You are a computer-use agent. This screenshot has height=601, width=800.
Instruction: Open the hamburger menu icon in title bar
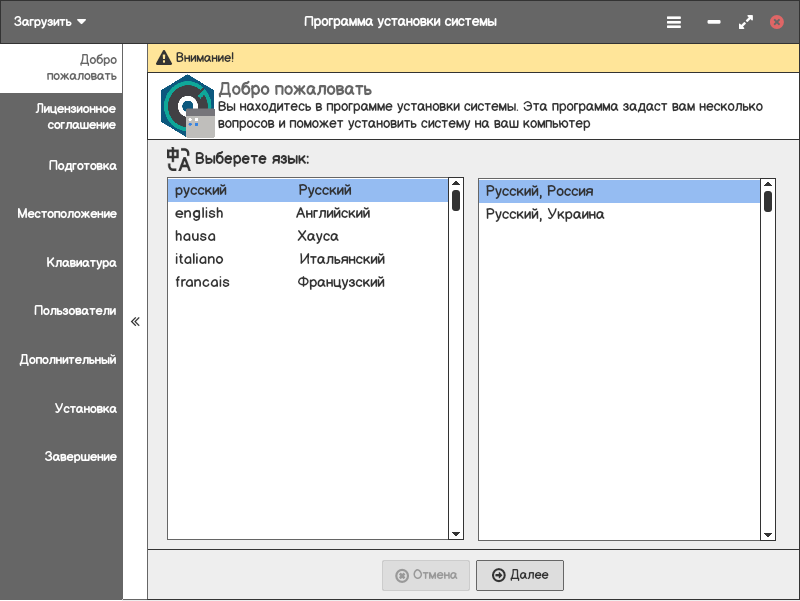pyautogui.click(x=673, y=22)
